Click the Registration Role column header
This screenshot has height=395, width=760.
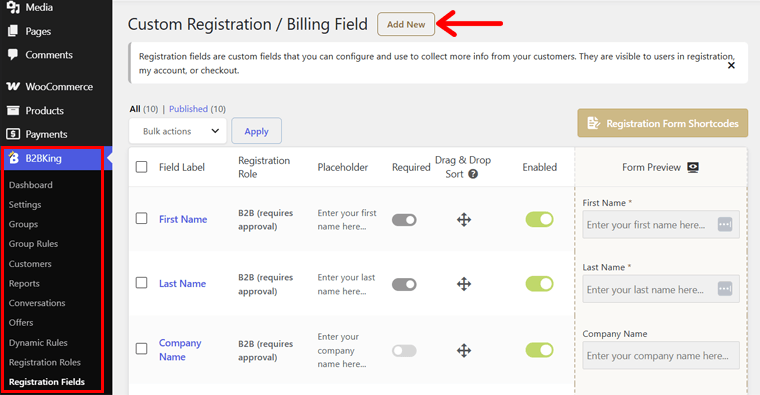[264, 167]
